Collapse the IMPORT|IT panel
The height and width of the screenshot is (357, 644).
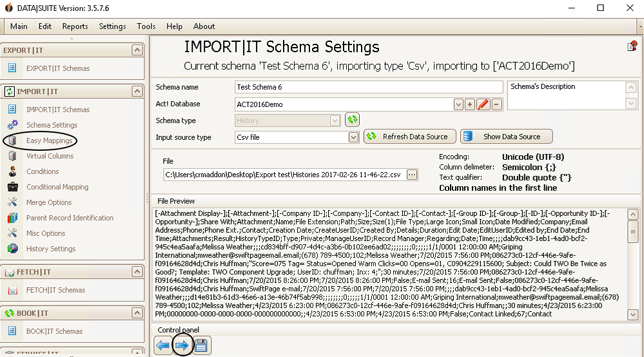tap(137, 91)
